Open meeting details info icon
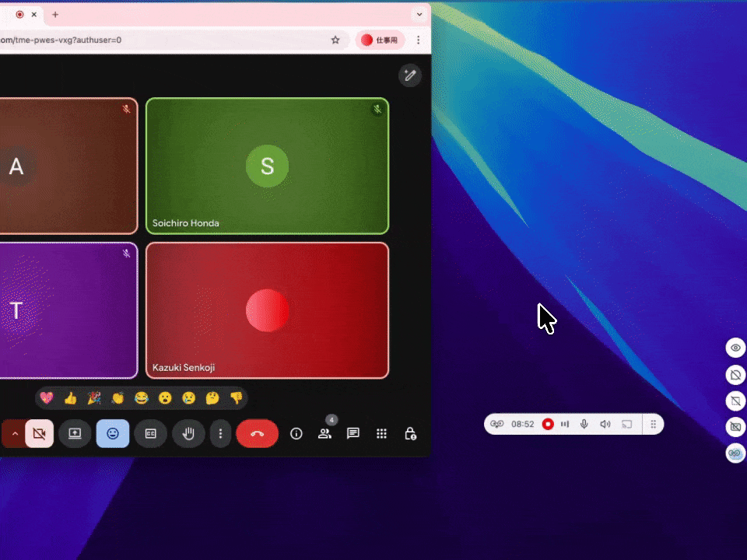The image size is (747, 560). (296, 434)
